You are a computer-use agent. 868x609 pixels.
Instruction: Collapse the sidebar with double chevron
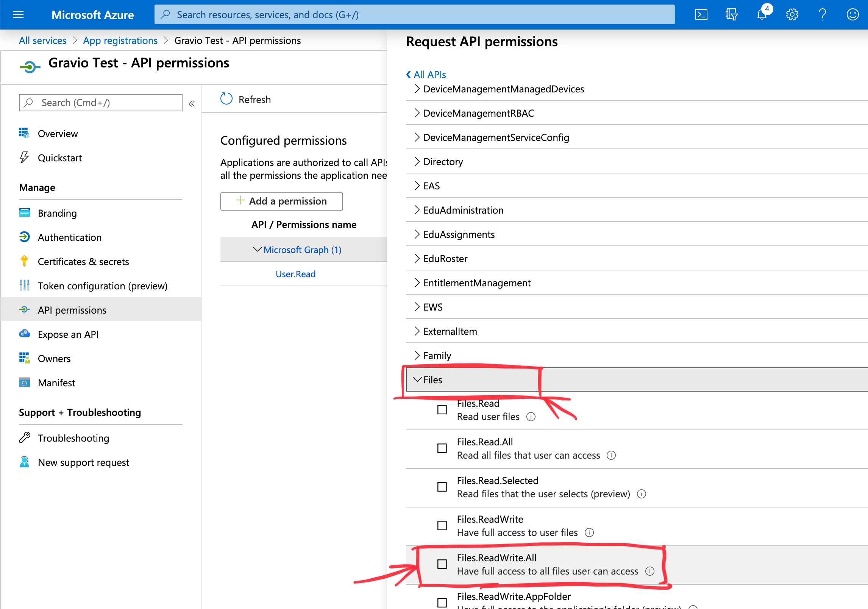[x=192, y=103]
